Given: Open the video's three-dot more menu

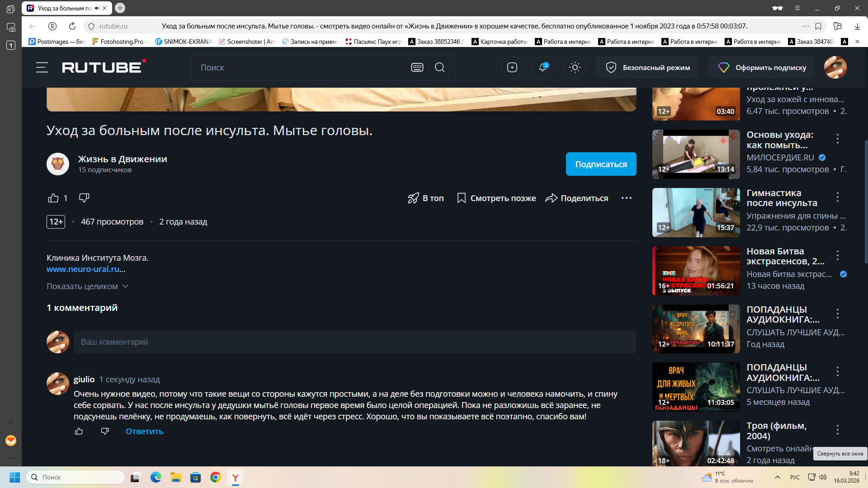Looking at the screenshot, I should [x=626, y=198].
